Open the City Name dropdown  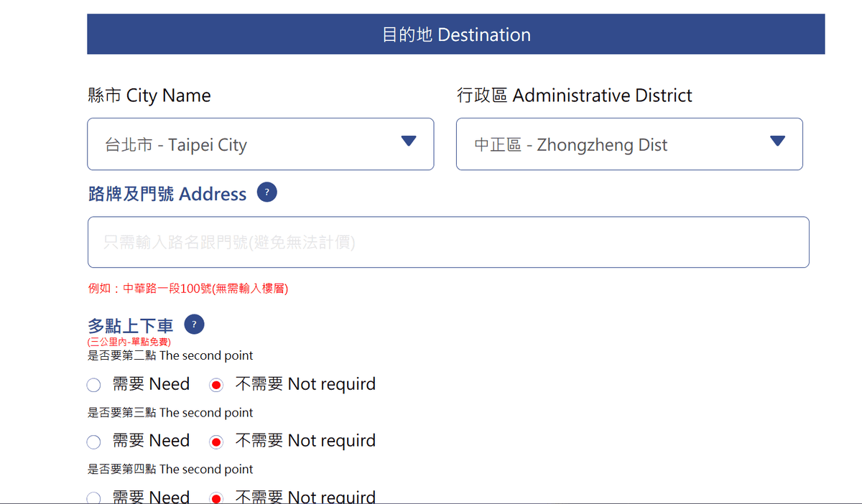[260, 144]
